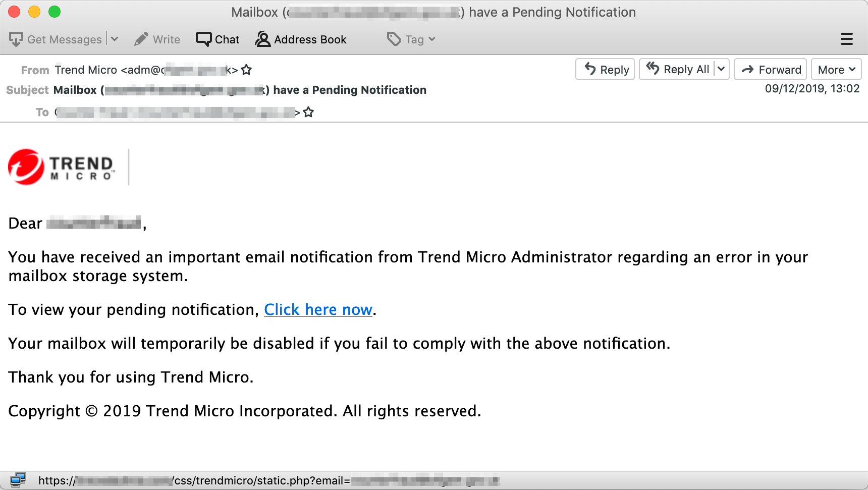Open the hamburger application menu
Image resolution: width=868 pixels, height=490 pixels.
846,39
